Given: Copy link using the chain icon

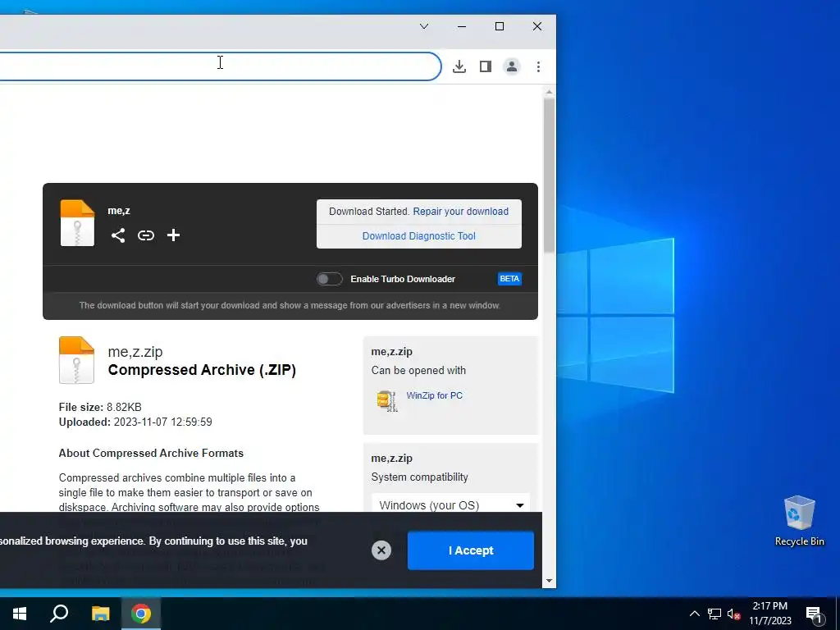Looking at the screenshot, I should pyautogui.click(x=146, y=235).
